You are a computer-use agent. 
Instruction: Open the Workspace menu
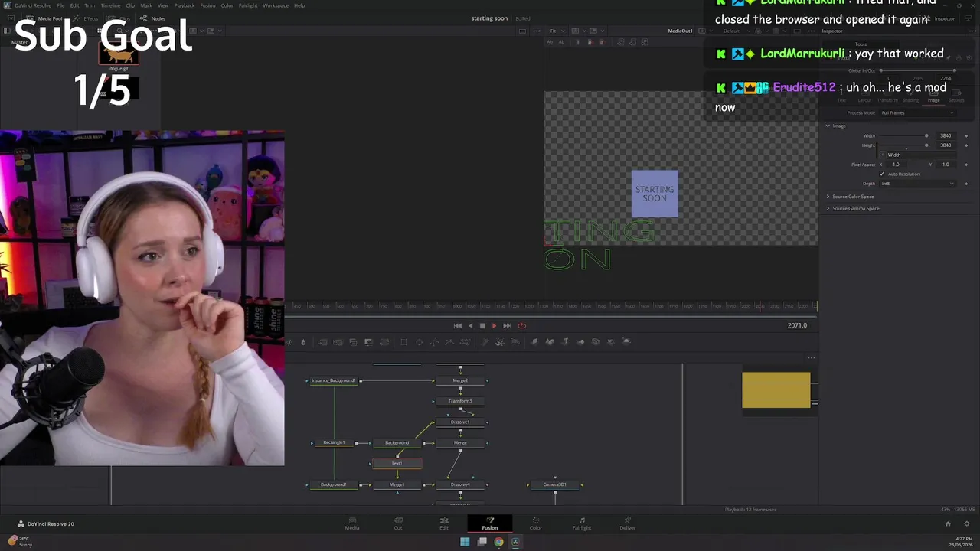pyautogui.click(x=276, y=5)
